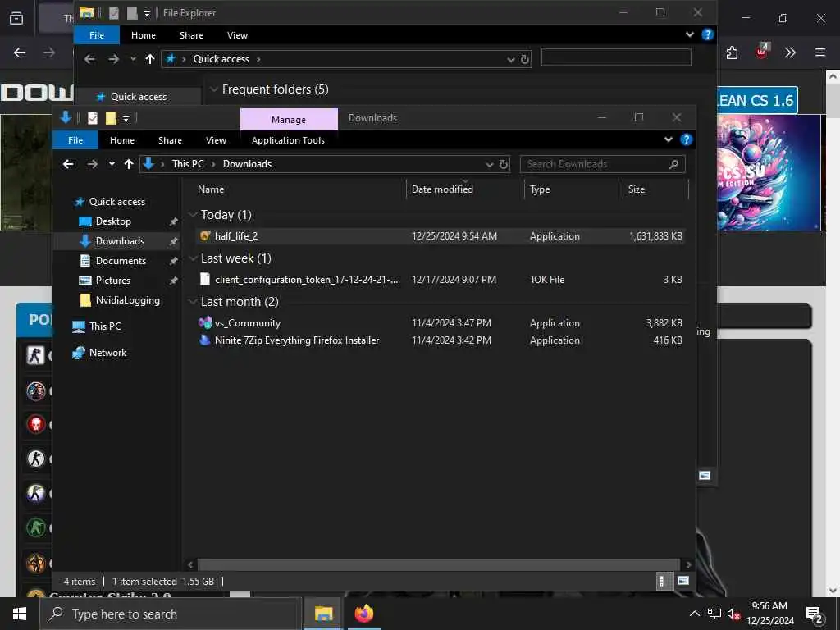Open Firefox extensions puzzle icon
The height and width of the screenshot is (630, 840).
[x=732, y=52]
